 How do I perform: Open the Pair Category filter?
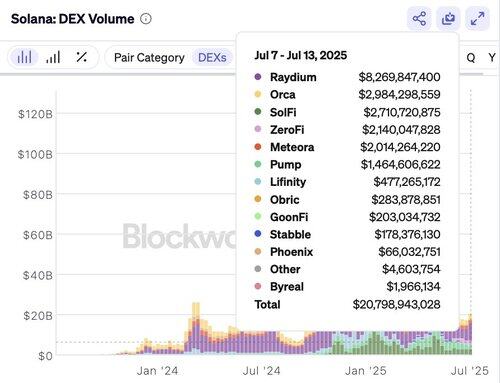(x=149, y=58)
